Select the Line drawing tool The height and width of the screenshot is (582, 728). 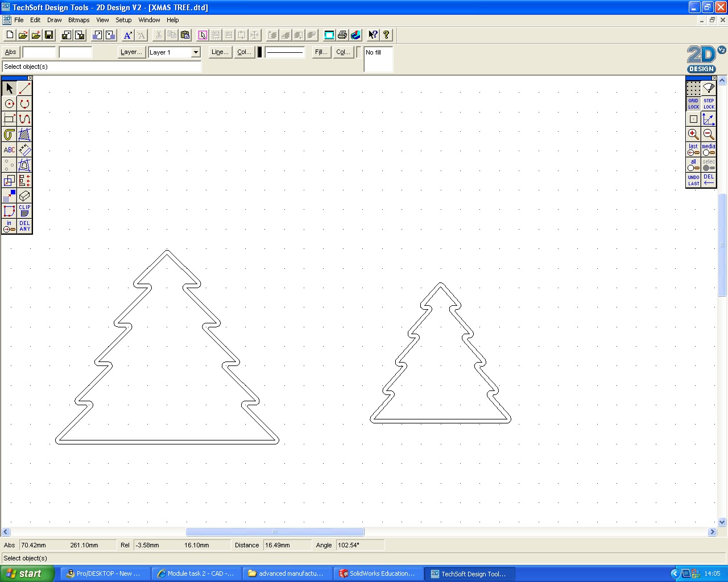coord(24,88)
